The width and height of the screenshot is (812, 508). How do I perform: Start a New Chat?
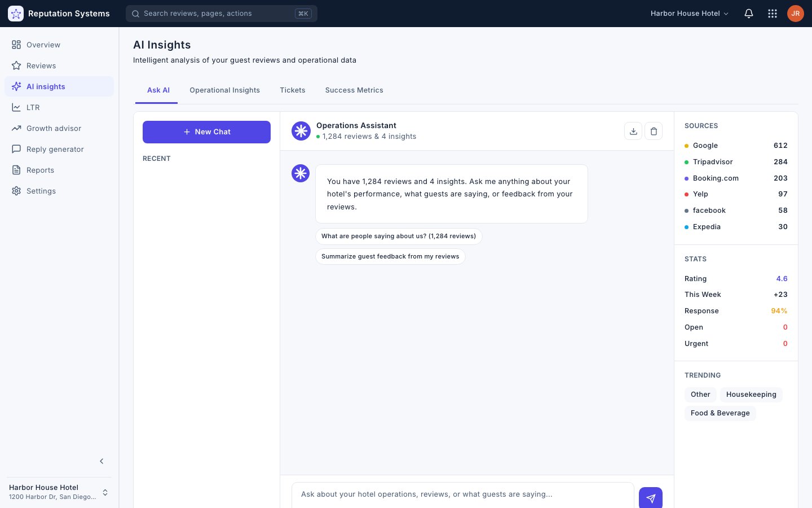(206, 132)
